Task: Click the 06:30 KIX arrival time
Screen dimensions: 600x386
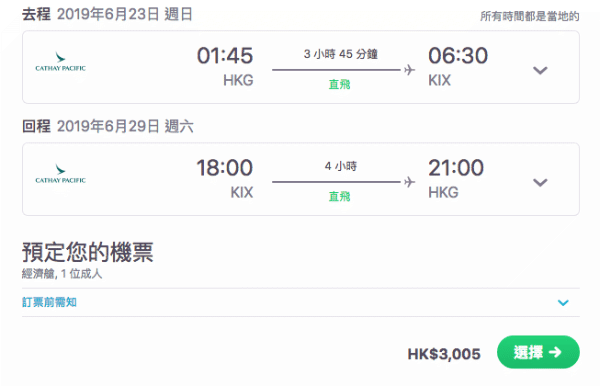Action: click(x=458, y=55)
